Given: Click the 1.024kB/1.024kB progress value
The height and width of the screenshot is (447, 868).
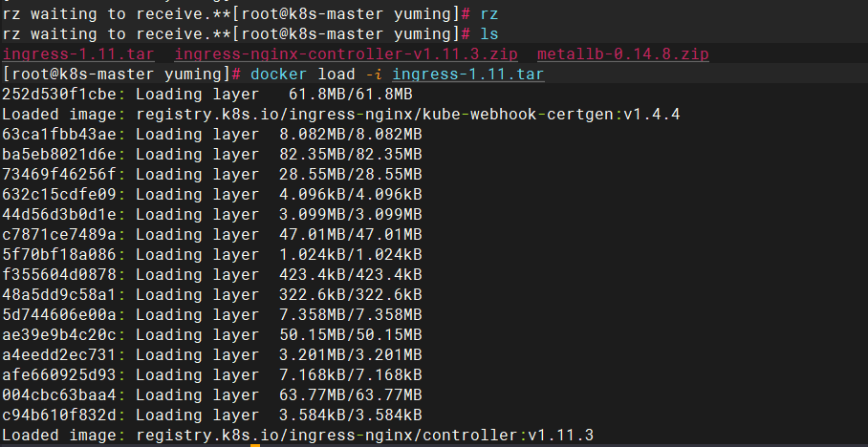Looking at the screenshot, I should [351, 254].
